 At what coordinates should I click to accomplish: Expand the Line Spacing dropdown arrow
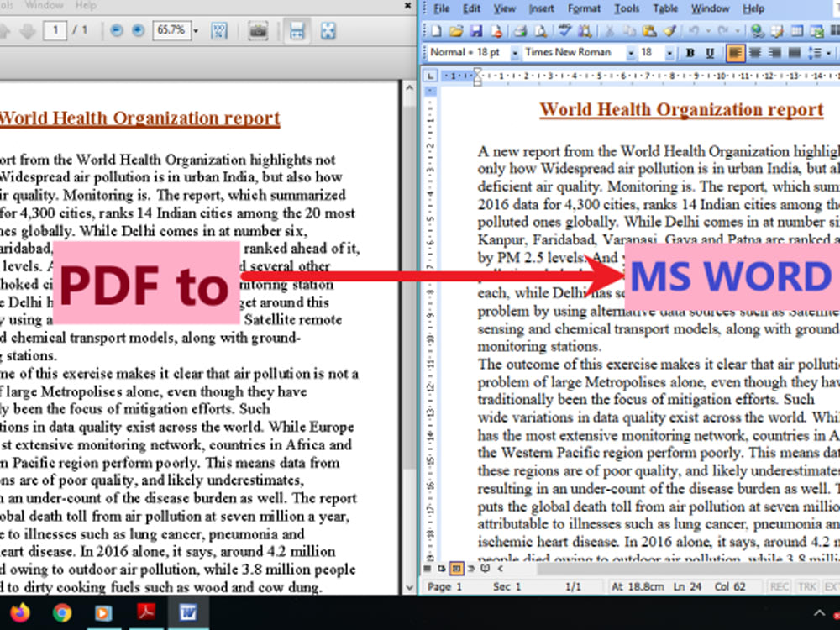(828, 52)
